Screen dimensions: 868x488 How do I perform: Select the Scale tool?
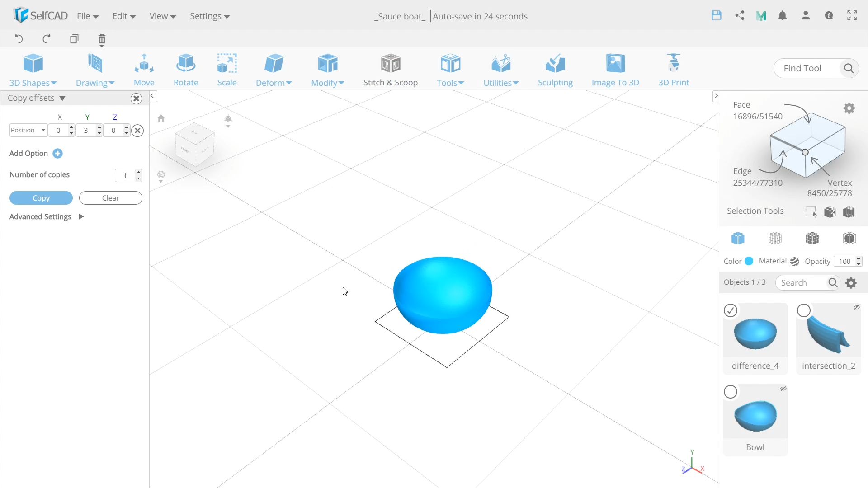pos(227,70)
